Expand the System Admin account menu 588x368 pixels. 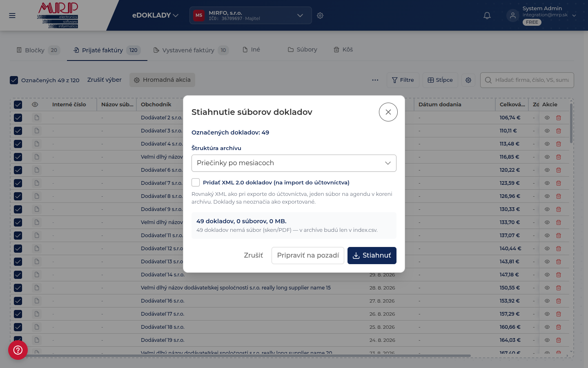click(574, 16)
